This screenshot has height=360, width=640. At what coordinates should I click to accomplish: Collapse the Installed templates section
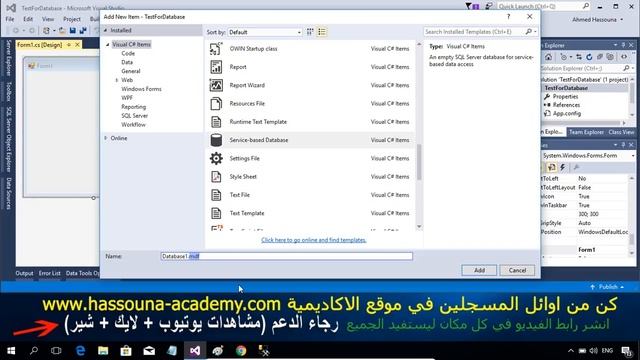(x=105, y=30)
